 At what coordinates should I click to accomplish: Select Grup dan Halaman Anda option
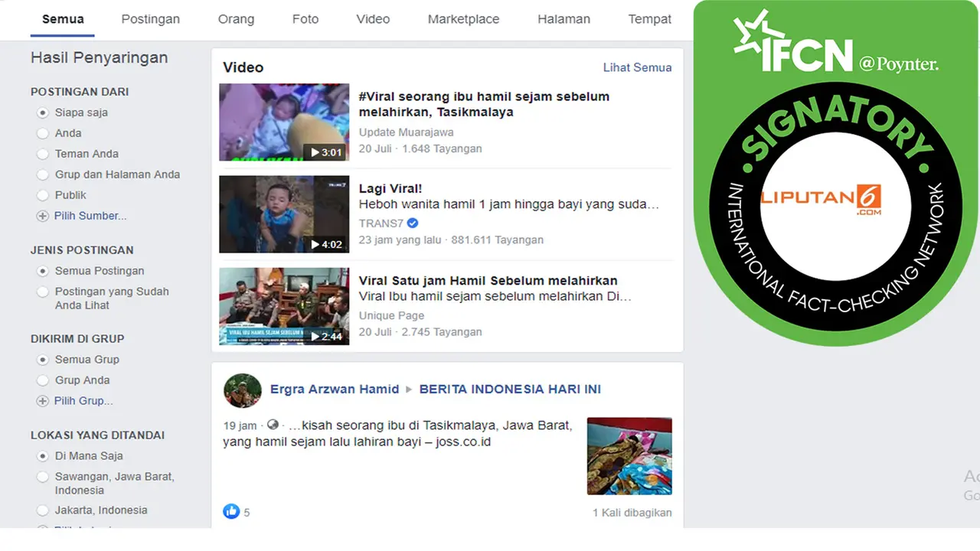(43, 174)
